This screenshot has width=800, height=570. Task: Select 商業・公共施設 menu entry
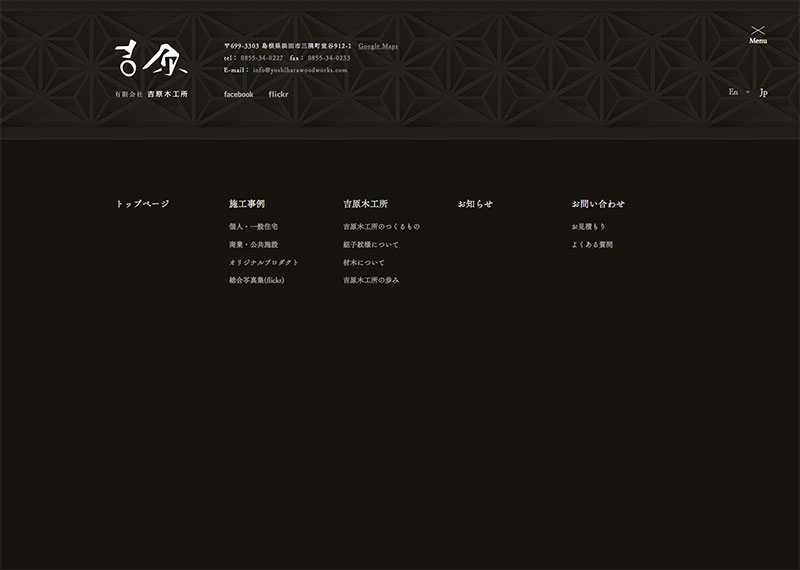253,245
